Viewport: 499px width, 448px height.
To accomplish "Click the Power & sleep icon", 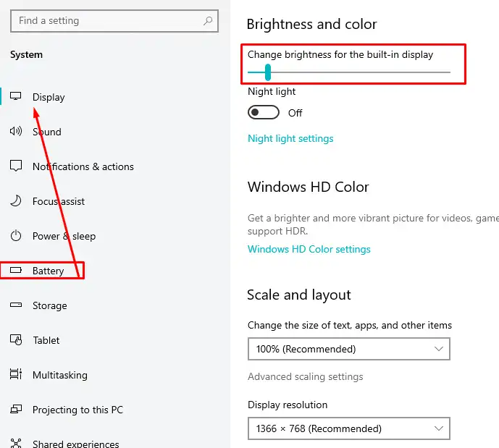I will pyautogui.click(x=17, y=236).
